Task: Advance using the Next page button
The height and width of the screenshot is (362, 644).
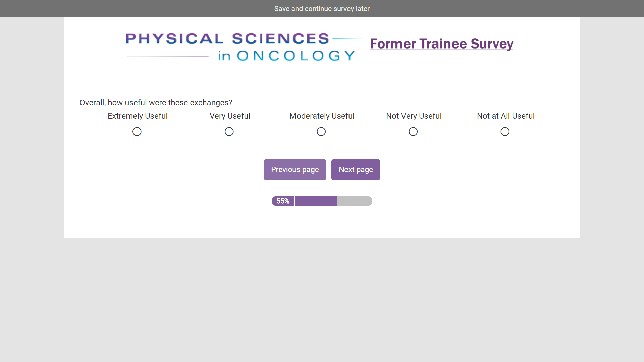Action: [x=356, y=170]
